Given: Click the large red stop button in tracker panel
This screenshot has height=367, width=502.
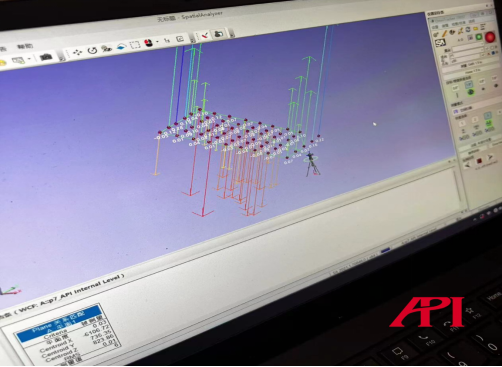Looking at the screenshot, I should [x=490, y=37].
